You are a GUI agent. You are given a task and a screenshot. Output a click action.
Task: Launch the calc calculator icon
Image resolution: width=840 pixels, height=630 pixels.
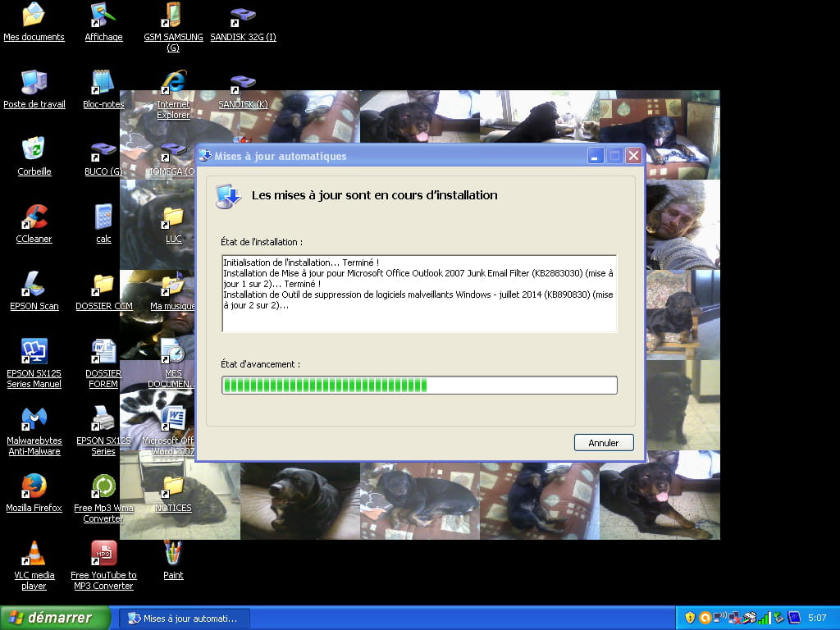pos(103,217)
